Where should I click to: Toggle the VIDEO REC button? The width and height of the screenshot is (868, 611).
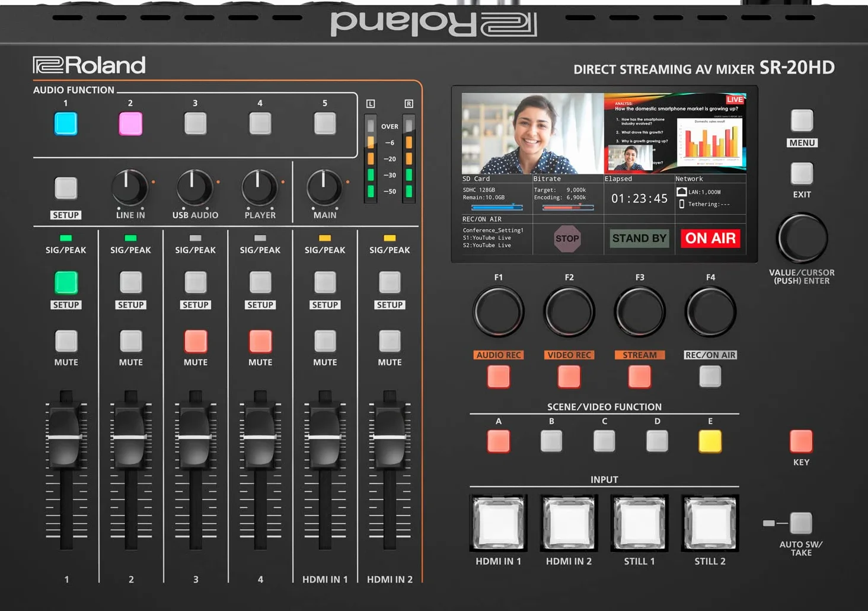tap(569, 376)
